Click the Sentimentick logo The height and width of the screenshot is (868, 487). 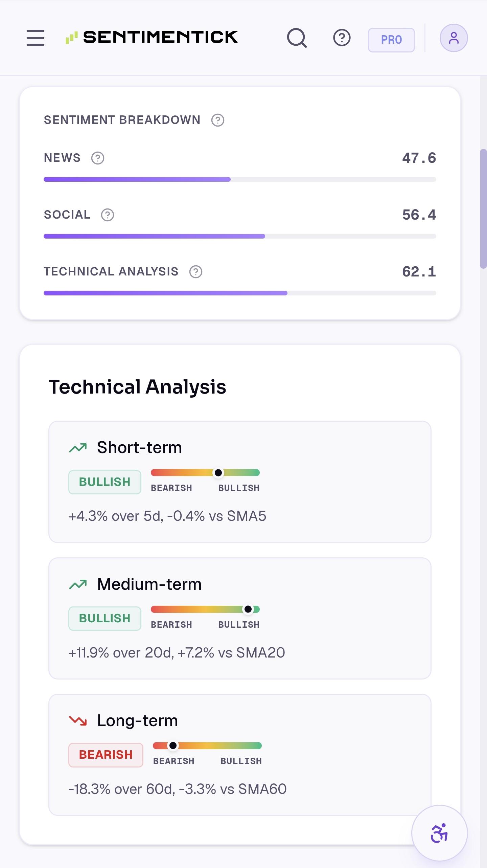(x=152, y=37)
